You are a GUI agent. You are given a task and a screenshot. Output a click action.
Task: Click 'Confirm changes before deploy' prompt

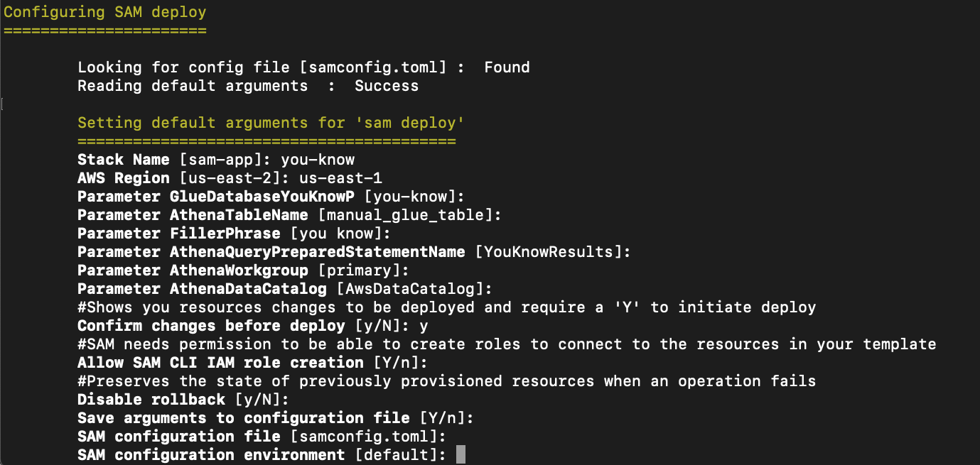211,326
